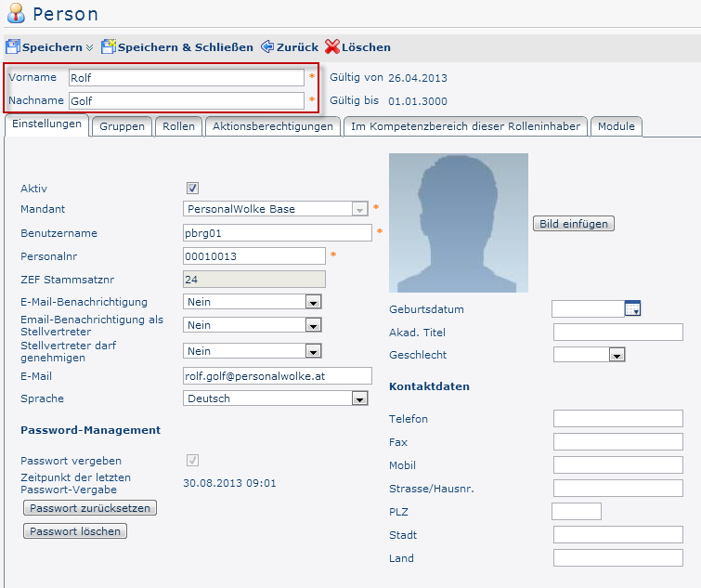Click the Bild einfügen button
Image resolution: width=701 pixels, height=588 pixels.
coord(574,224)
